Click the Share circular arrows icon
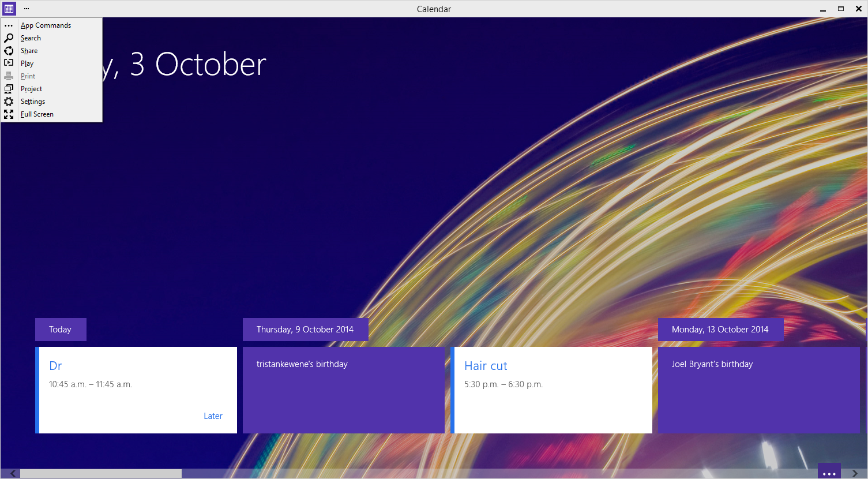 pyautogui.click(x=9, y=51)
